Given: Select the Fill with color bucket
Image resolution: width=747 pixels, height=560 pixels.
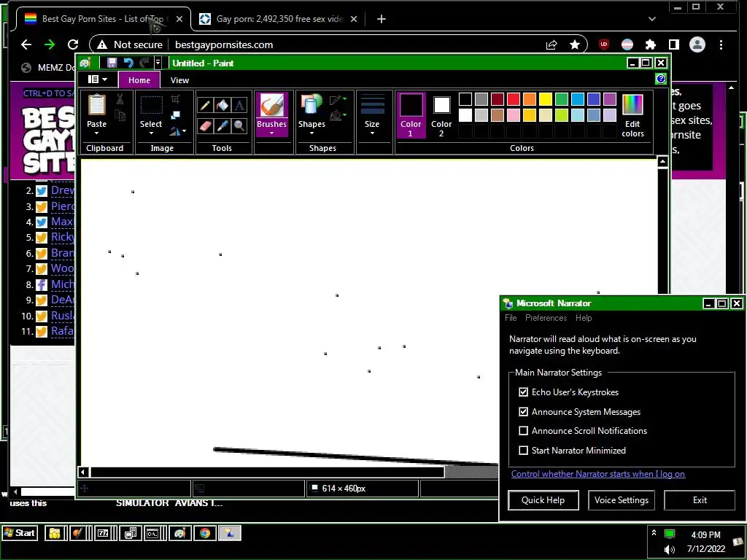Looking at the screenshot, I should click(x=222, y=105).
